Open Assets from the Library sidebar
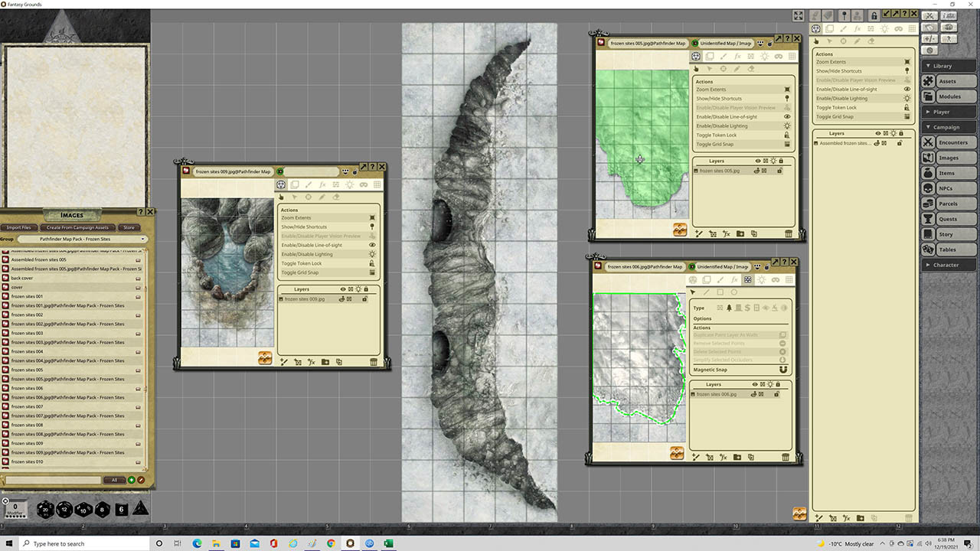 click(x=949, y=81)
